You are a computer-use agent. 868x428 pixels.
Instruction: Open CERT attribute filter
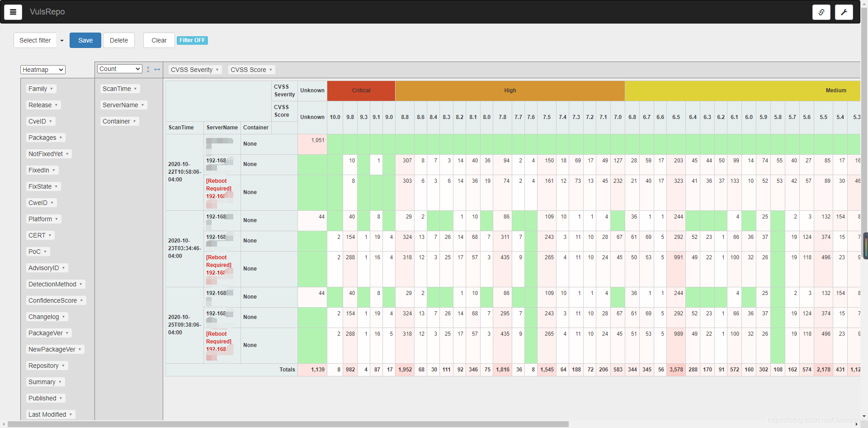pyautogui.click(x=50, y=235)
